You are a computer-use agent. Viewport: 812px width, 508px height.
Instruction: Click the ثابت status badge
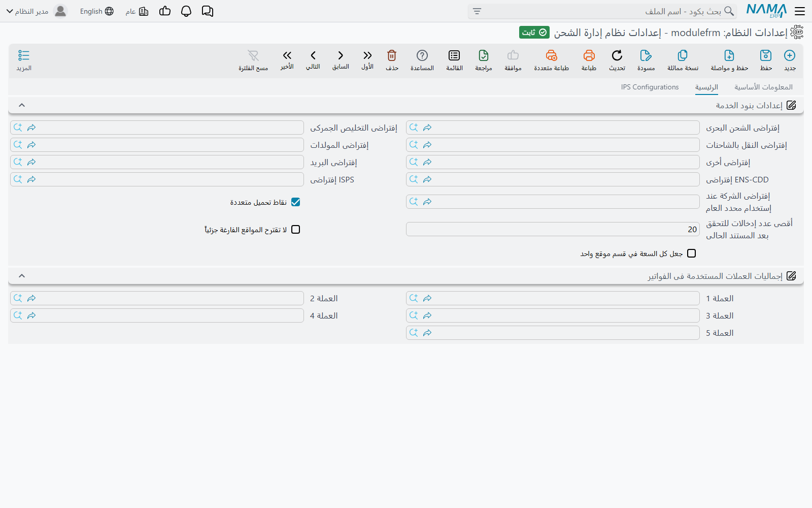(534, 32)
